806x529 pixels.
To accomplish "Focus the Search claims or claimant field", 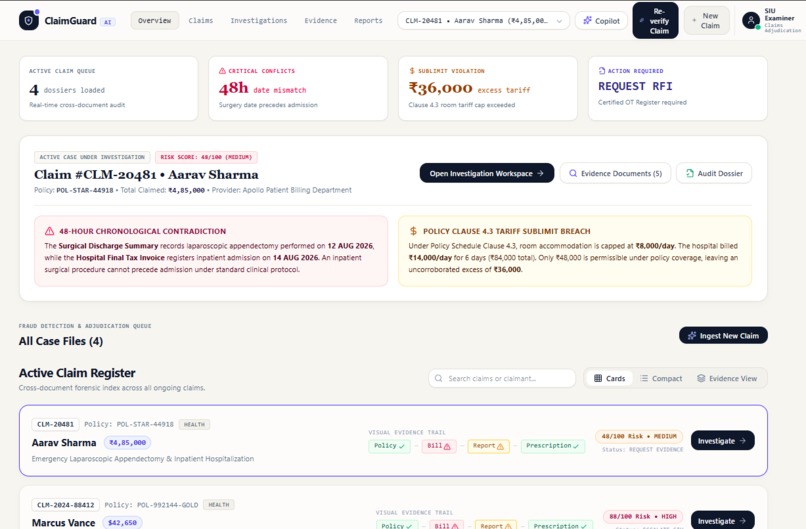I will [502, 378].
